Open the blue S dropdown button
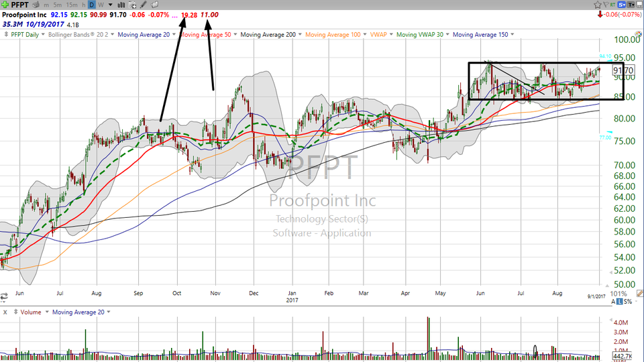This screenshot has height=362, width=644. [x=621, y=5]
